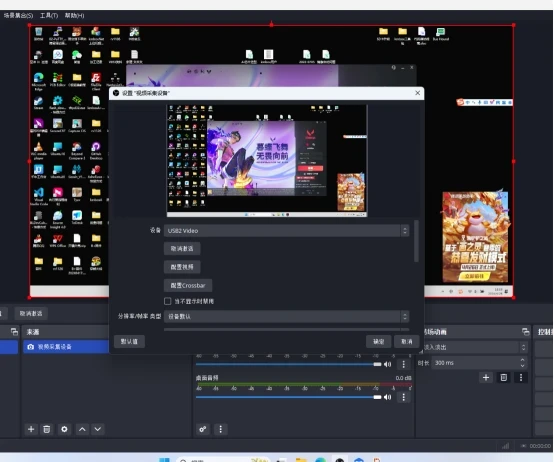Open the 工具(T) menu

pos(49,16)
